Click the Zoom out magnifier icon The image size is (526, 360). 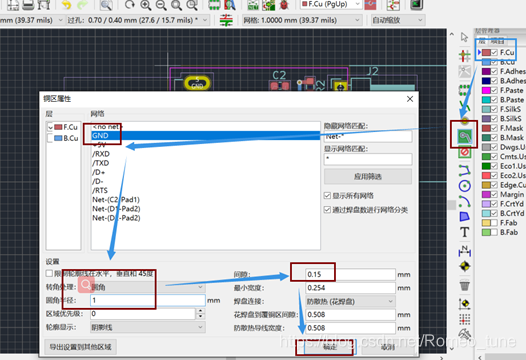(x=161, y=5)
